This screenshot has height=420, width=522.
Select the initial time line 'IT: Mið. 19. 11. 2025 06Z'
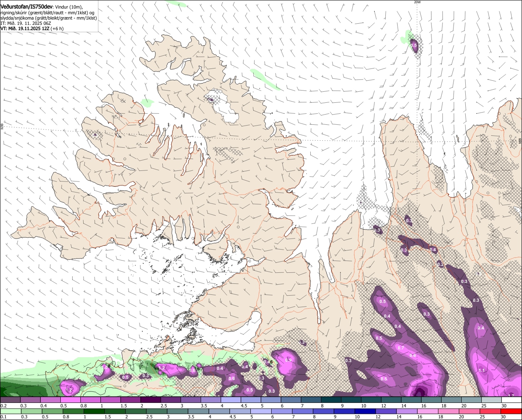coord(25,23)
